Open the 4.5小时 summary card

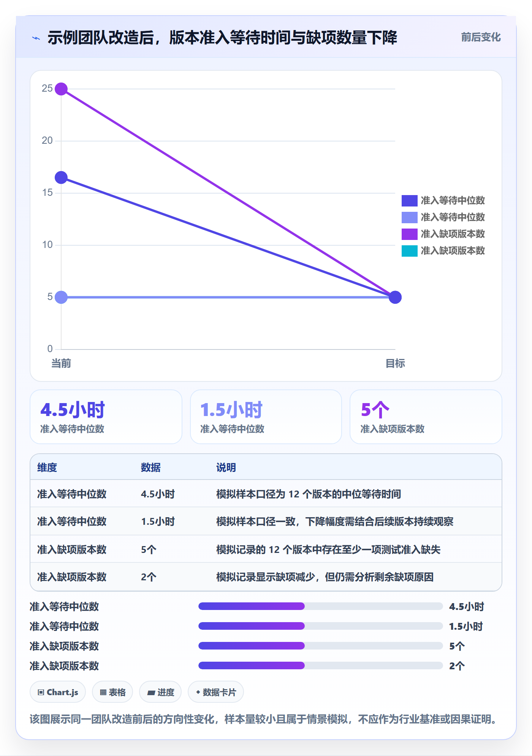[x=106, y=417]
